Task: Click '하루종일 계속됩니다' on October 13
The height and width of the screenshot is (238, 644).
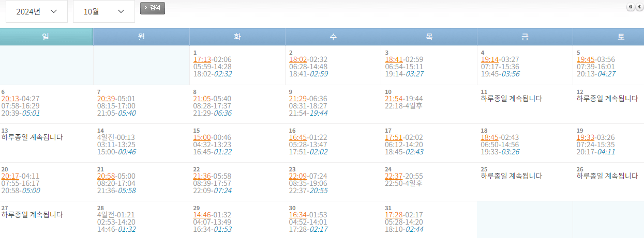Action: (32, 137)
